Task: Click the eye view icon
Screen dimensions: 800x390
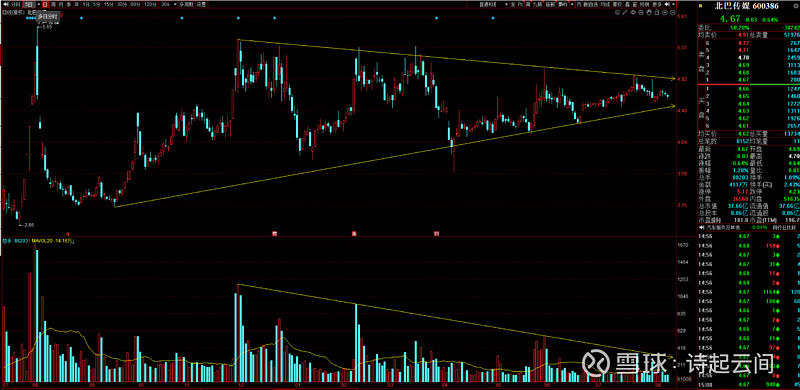Action: [x=633, y=13]
